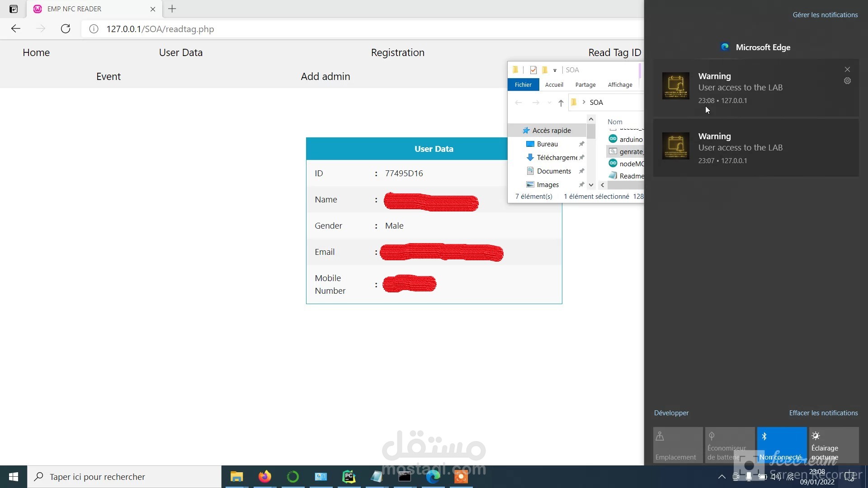
Task: Collapse quick actions with Développer link
Action: 671,413
